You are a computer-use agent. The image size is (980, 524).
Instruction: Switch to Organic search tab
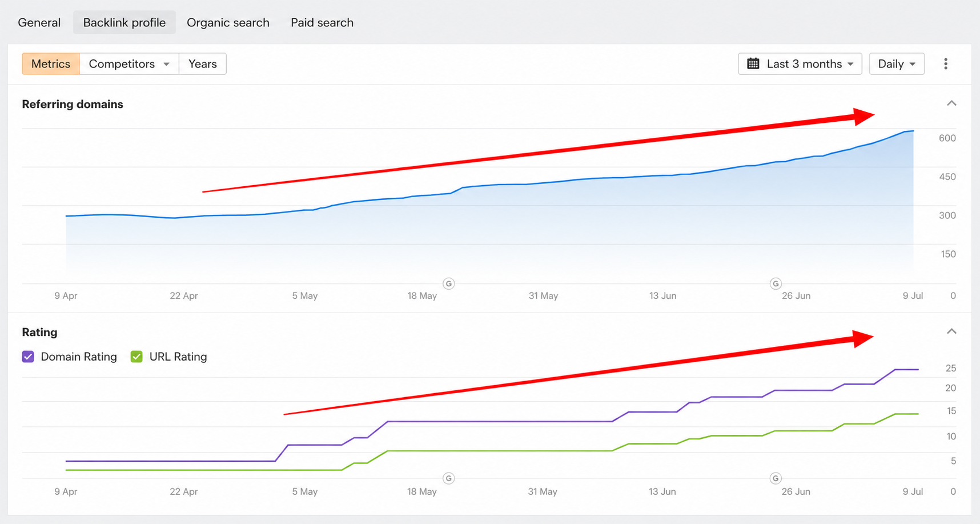228,22
